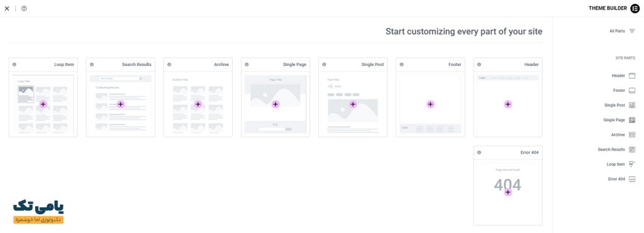644x233 pixels.
Task: Click the Footer card title
Action: (455, 65)
